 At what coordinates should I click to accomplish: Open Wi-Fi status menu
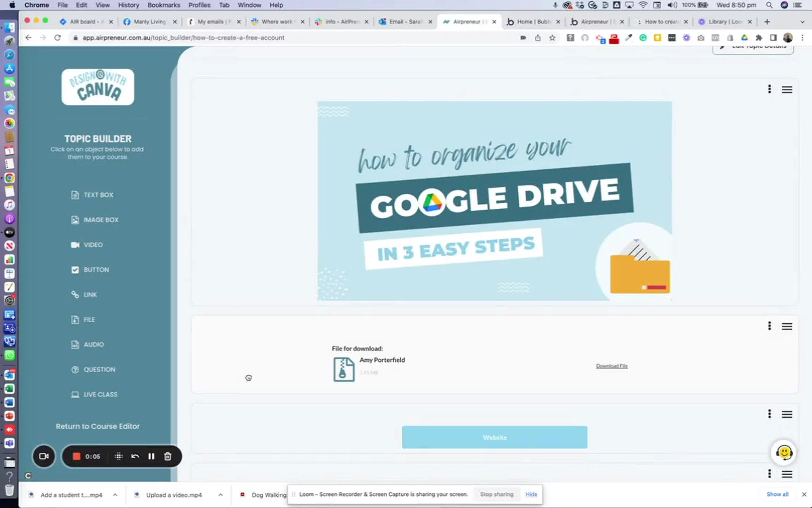(x=643, y=5)
